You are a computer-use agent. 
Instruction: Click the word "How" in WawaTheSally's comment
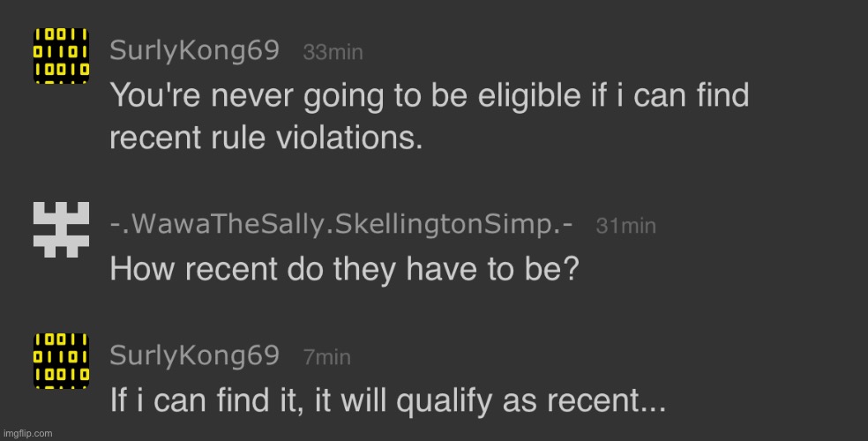pos(144,270)
